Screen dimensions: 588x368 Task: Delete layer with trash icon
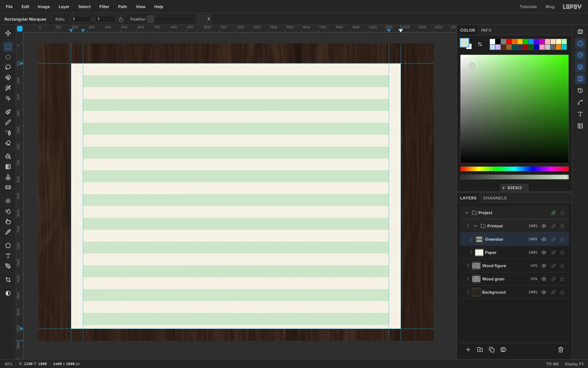tap(561, 350)
